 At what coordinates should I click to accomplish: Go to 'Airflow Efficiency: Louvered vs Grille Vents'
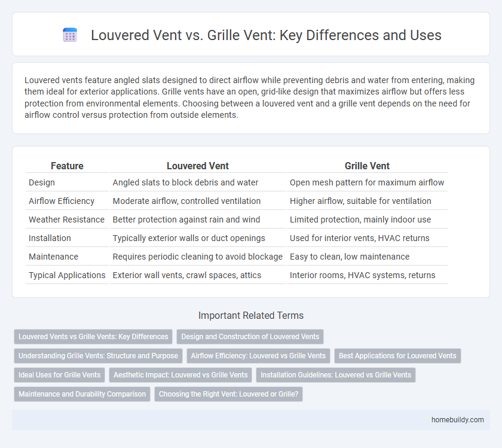click(x=258, y=356)
